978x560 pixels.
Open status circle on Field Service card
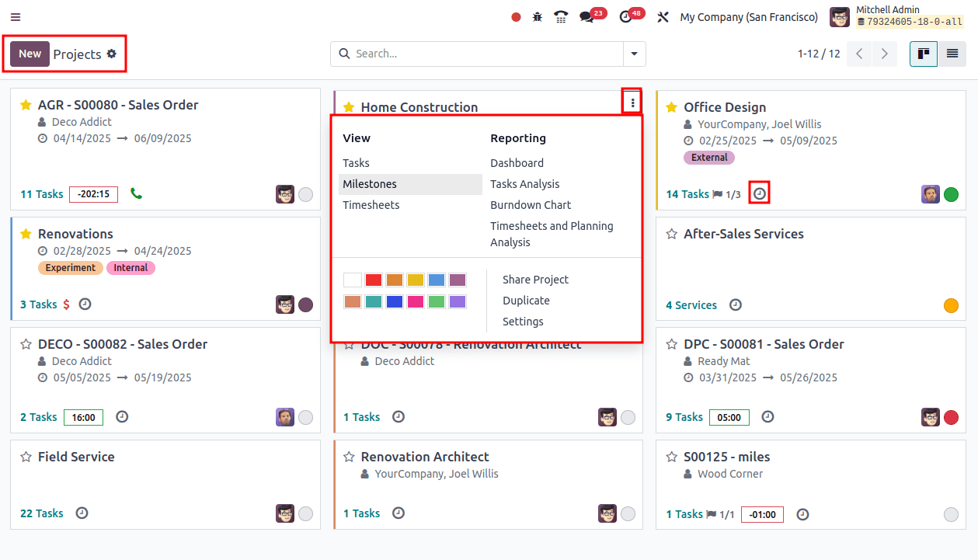pyautogui.click(x=306, y=513)
